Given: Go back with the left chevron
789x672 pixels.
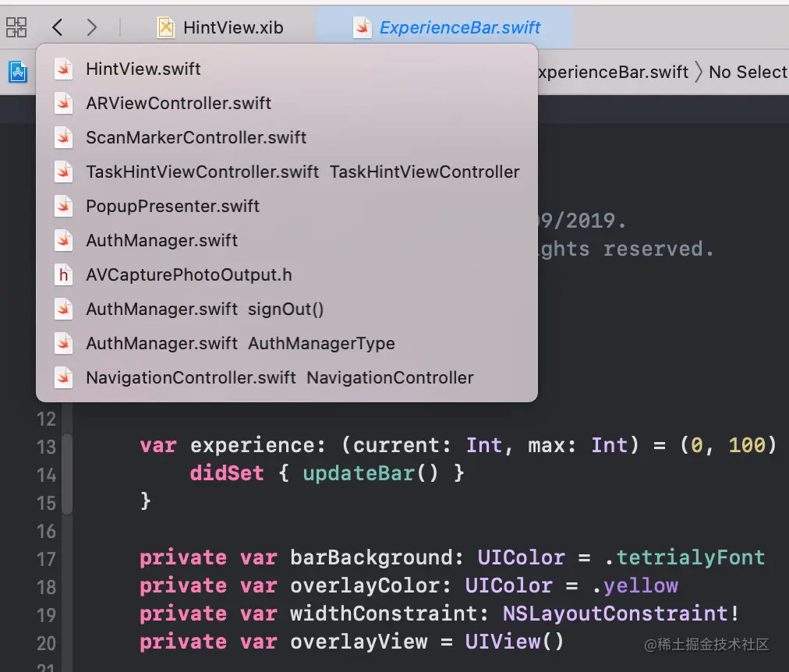Looking at the screenshot, I should pyautogui.click(x=58, y=27).
